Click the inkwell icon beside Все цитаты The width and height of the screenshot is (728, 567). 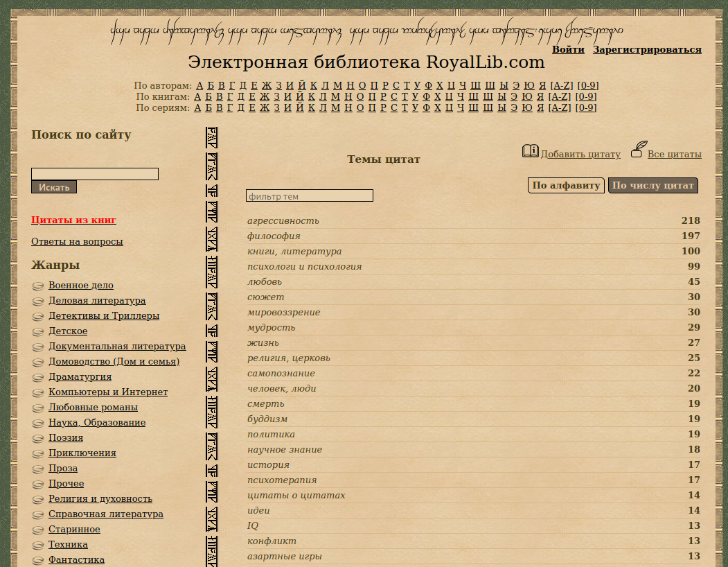pyautogui.click(x=639, y=150)
